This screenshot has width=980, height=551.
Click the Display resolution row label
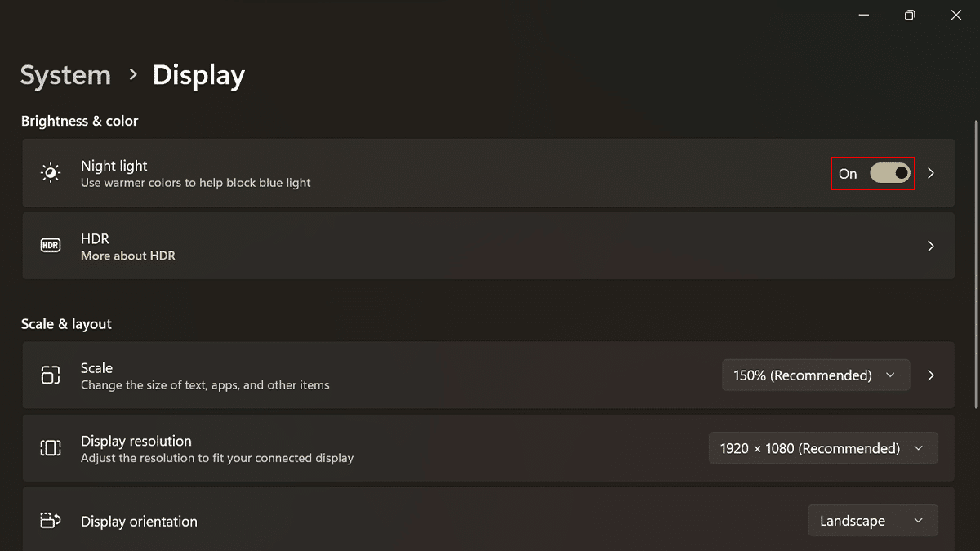tap(136, 441)
